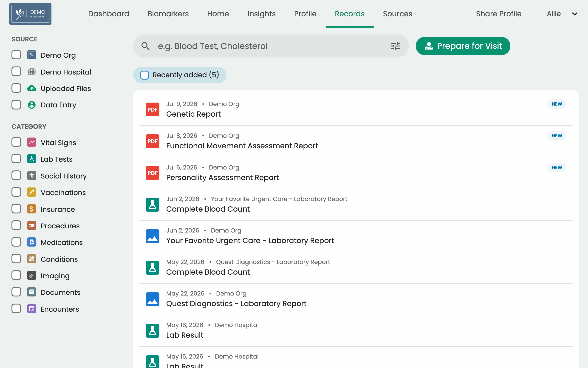
Task: Open the May 22 Complete Blood Count record
Action: click(356, 268)
